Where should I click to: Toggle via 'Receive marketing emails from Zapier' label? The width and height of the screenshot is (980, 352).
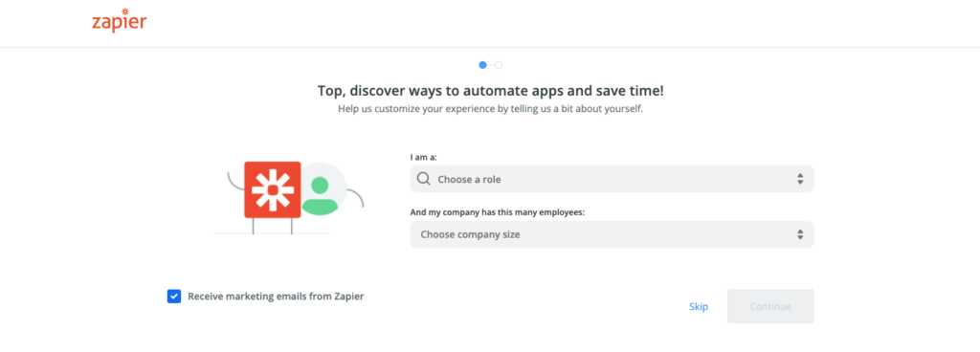[276, 297]
